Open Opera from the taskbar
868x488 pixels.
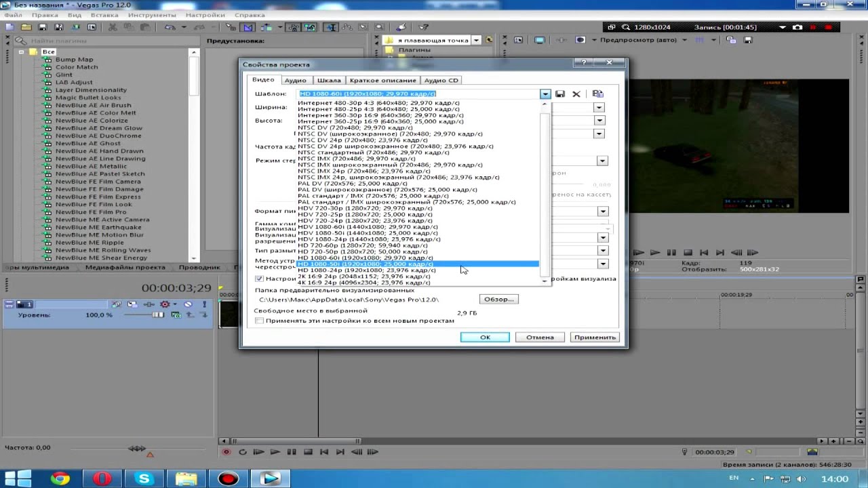tap(102, 479)
